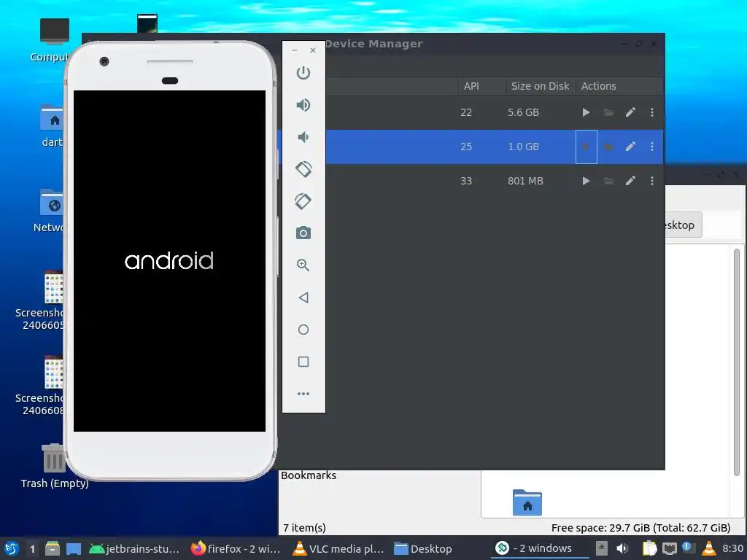Lower emulator volume with the volume down icon
The width and height of the screenshot is (747, 560).
(303, 137)
